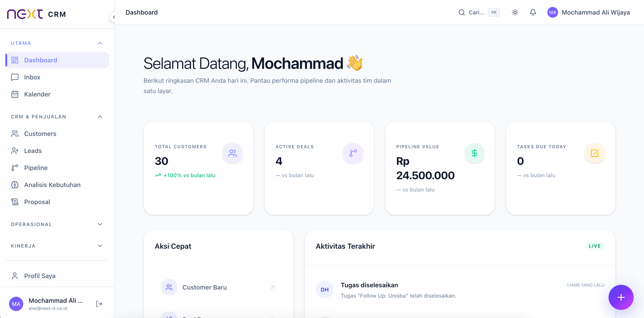Expand the OPERASIONAL section
This screenshot has height=318, width=644.
tap(57, 224)
